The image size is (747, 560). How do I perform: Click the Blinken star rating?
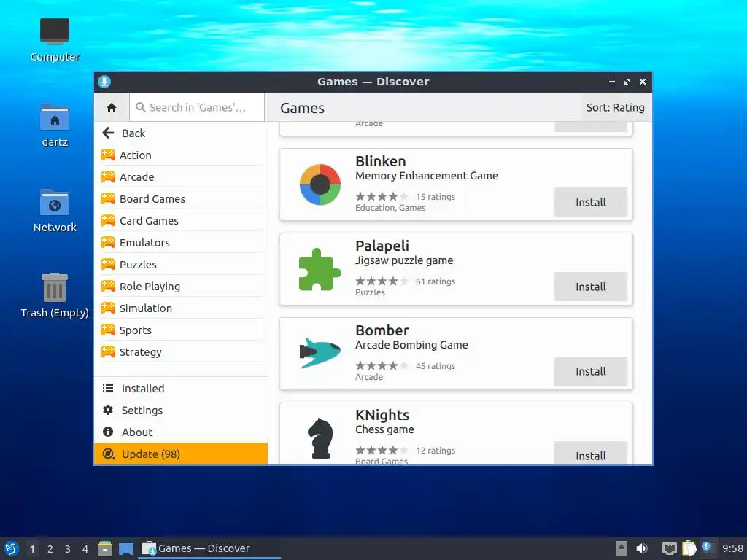point(382,197)
